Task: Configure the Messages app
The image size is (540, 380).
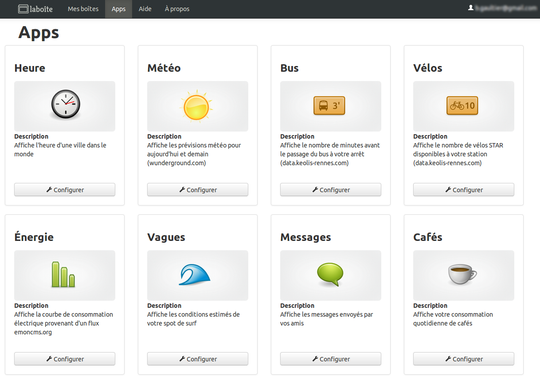Action: coord(331,359)
